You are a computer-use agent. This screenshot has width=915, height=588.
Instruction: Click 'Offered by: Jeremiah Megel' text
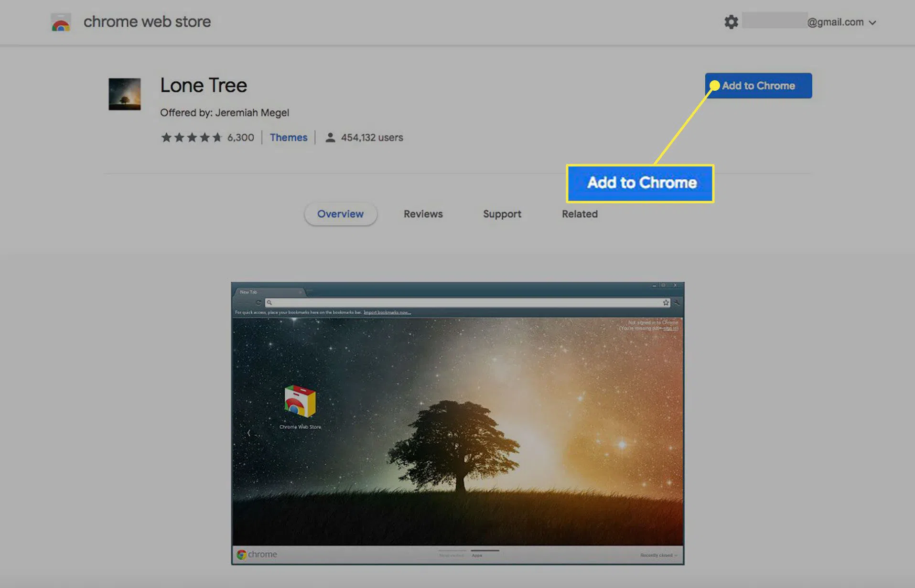pyautogui.click(x=225, y=113)
